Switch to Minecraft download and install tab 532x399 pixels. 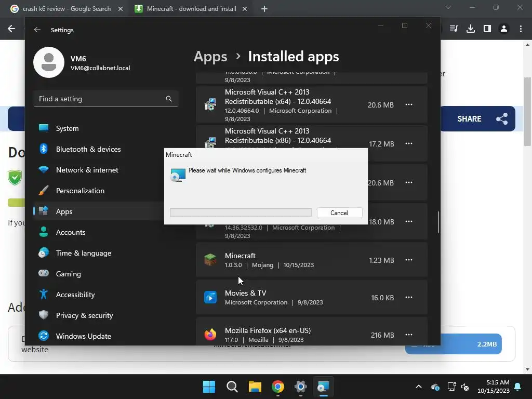191,9
